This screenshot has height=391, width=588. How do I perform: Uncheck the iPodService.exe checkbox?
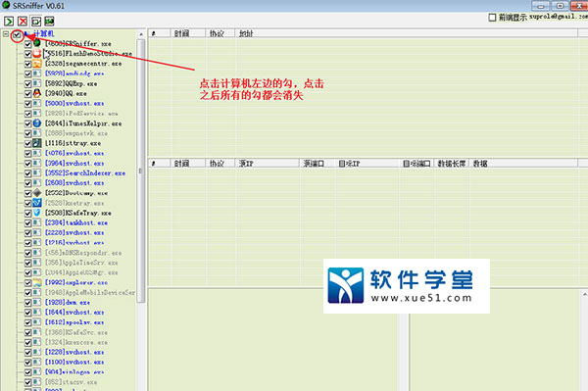coord(27,114)
